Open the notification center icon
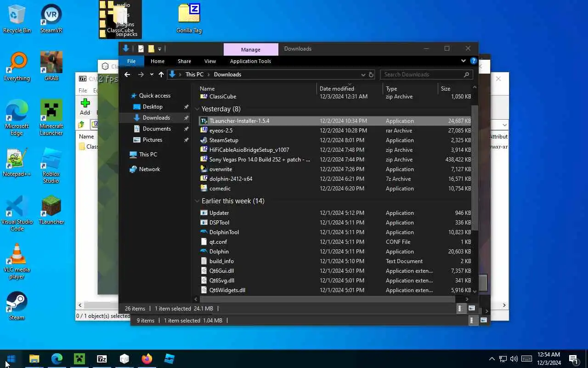588x368 pixels. (x=573, y=359)
